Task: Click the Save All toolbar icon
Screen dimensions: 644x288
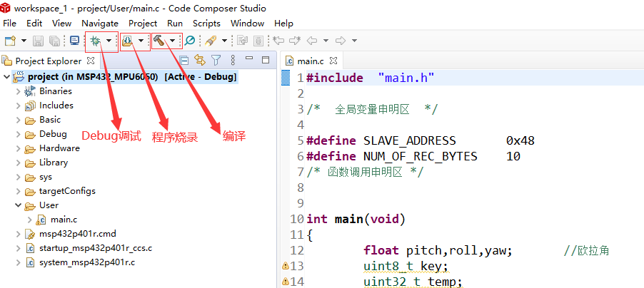Action: pyautogui.click(x=54, y=41)
